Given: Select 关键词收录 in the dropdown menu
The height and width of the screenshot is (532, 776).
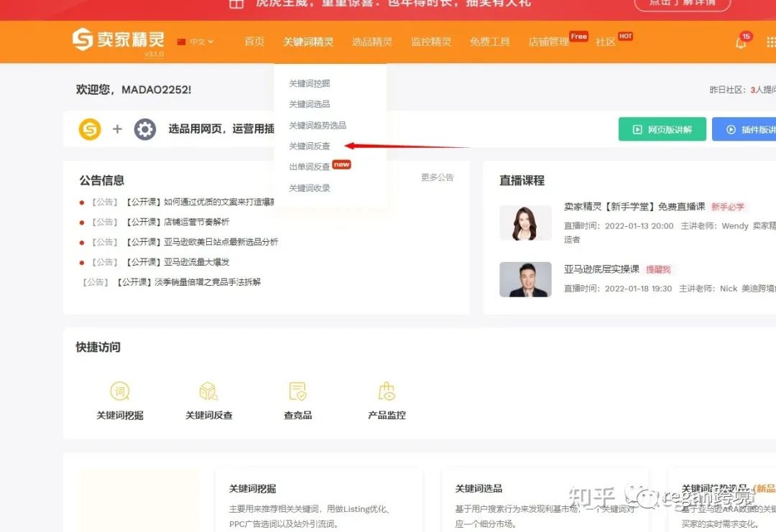Looking at the screenshot, I should (x=309, y=188).
